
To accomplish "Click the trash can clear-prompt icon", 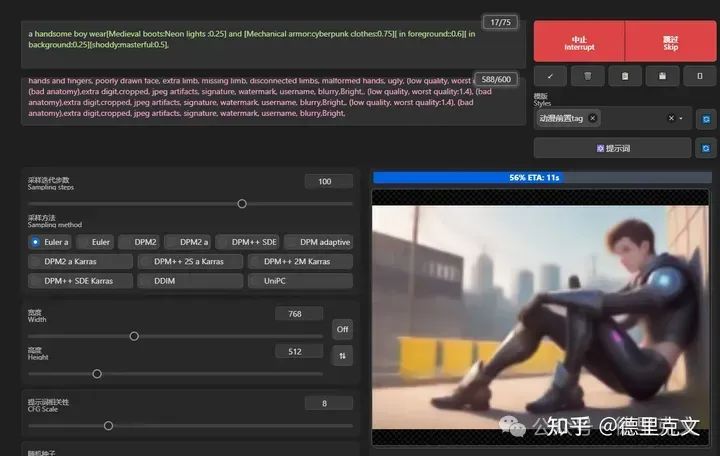I will 587,76.
